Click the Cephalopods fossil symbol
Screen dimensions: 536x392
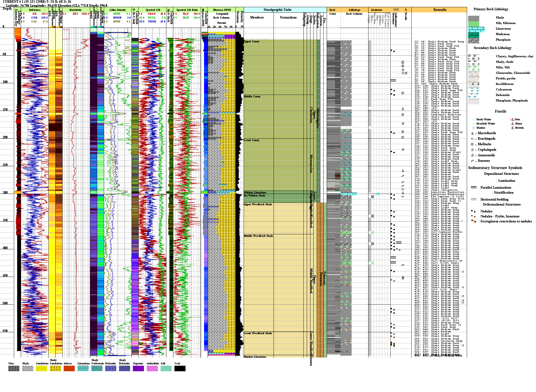(472, 150)
